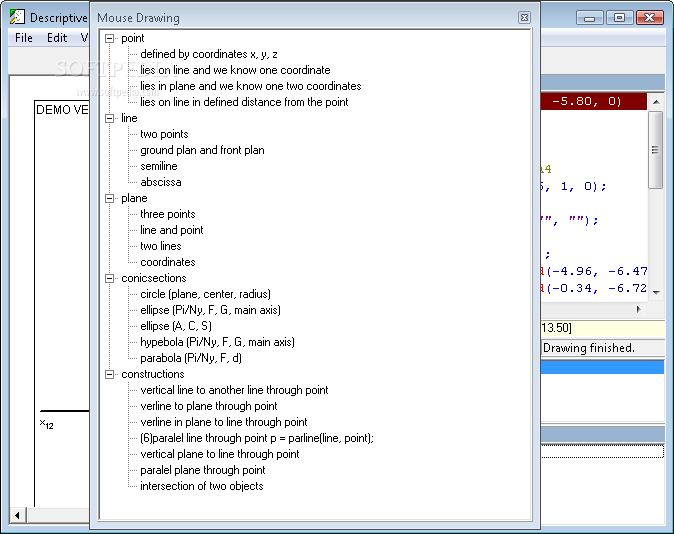Collapse the line tree node

(110, 118)
